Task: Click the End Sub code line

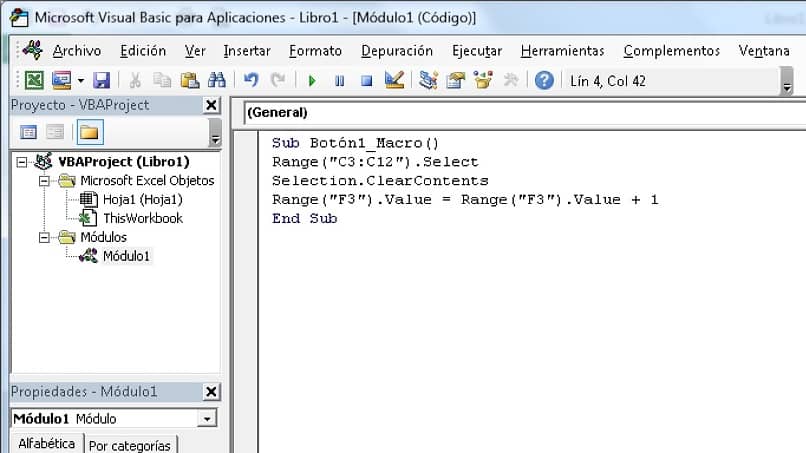Action: 304,219
